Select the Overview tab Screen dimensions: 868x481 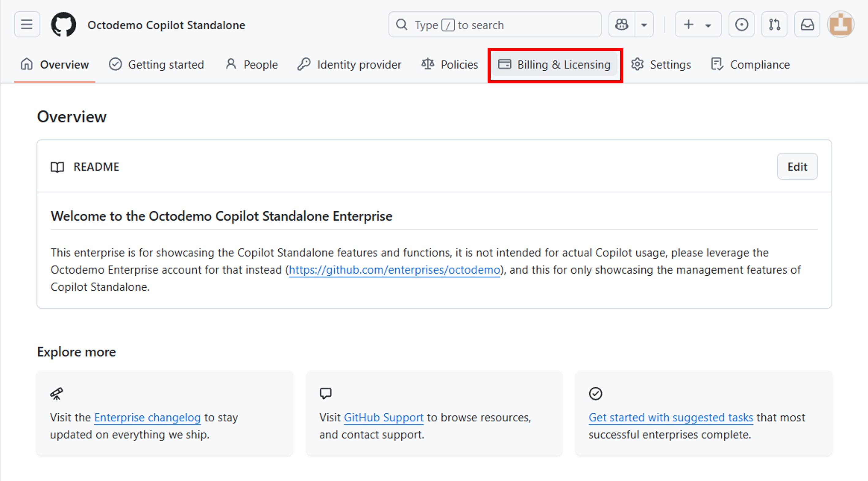pos(55,64)
